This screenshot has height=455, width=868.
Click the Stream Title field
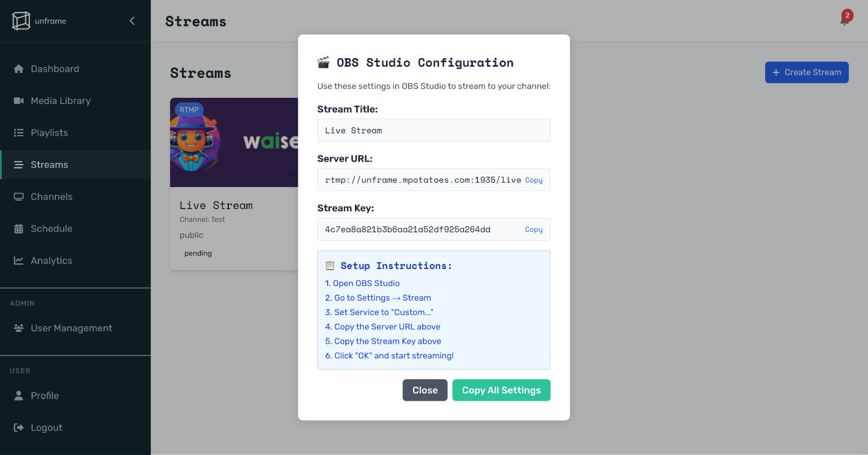click(x=434, y=130)
